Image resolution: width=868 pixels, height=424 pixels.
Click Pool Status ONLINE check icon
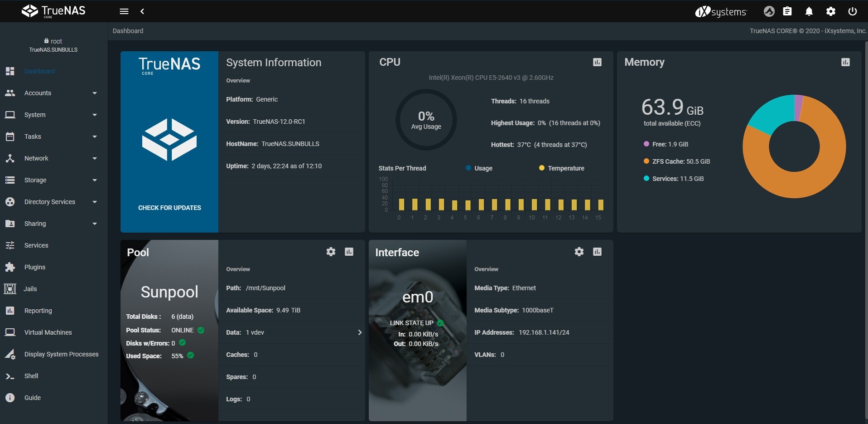(x=201, y=330)
